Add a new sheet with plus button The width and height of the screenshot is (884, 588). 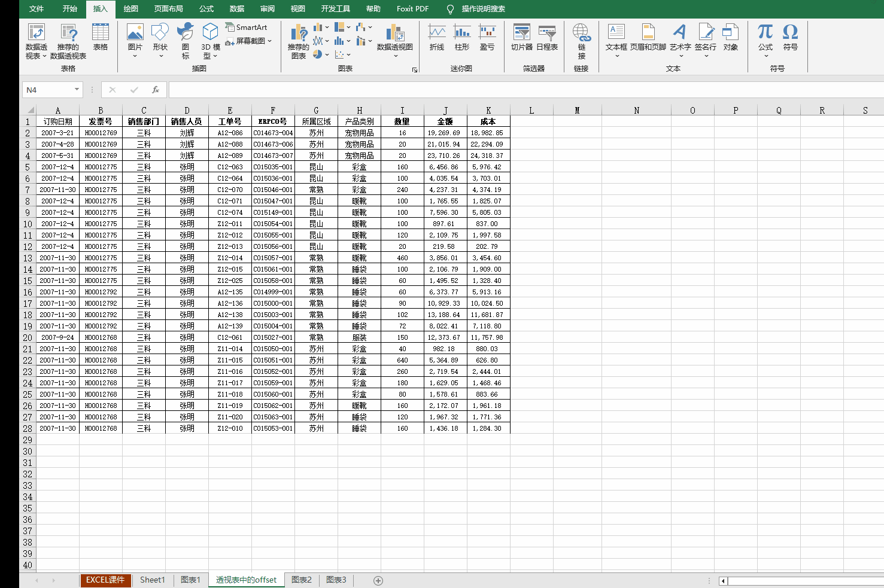pos(378,580)
